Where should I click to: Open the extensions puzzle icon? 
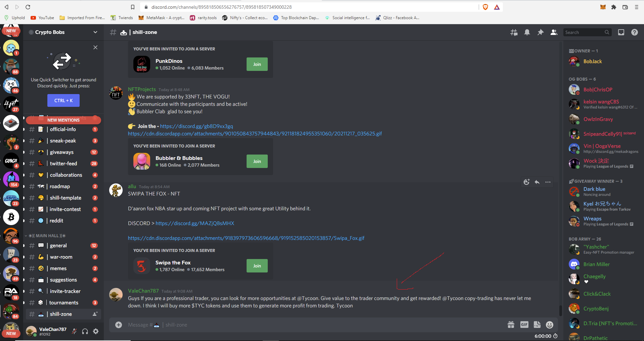[x=614, y=7]
